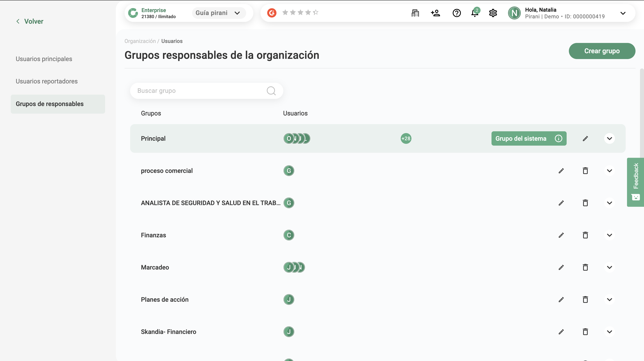This screenshot has height=361, width=644.
Task: Delete the proceso comercial group
Action: (585, 171)
